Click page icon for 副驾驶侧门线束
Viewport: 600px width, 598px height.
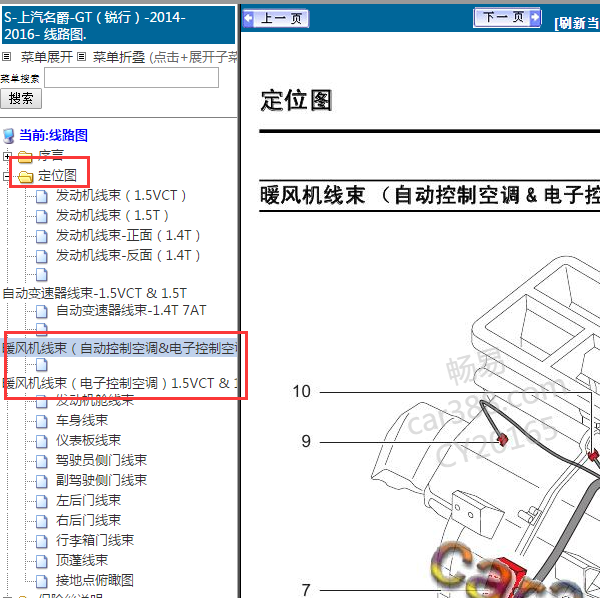point(41,481)
